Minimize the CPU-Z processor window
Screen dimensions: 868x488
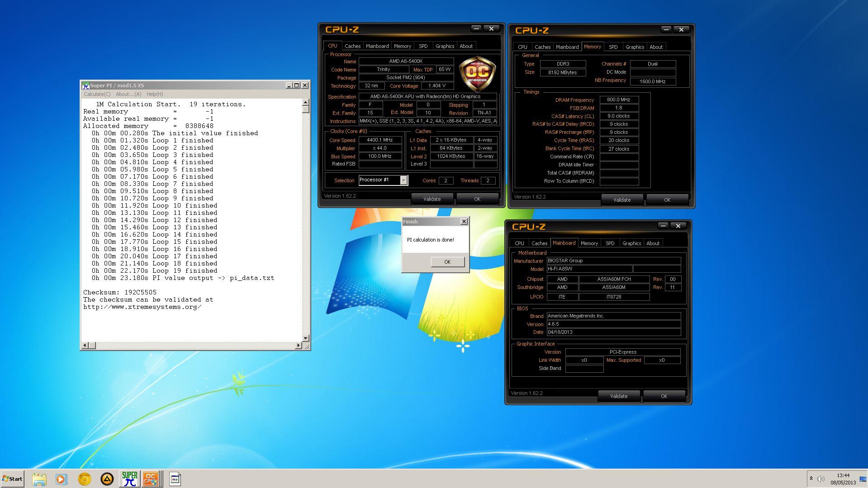(476, 28)
